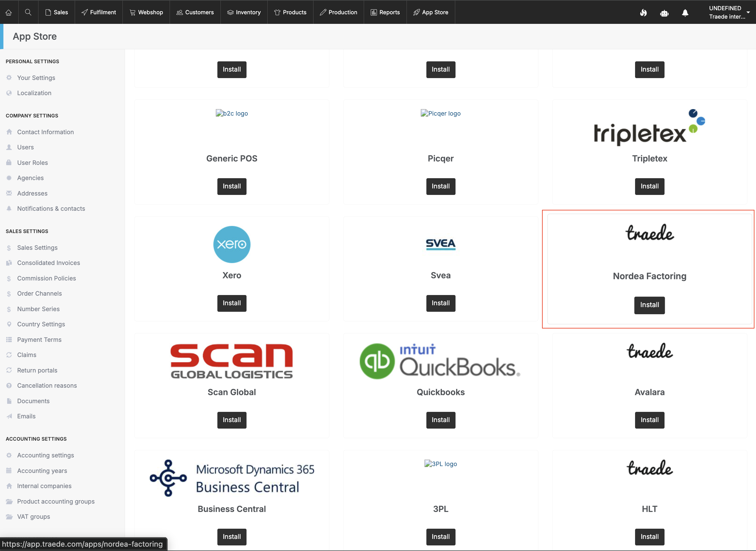Click the Intuit QuickBooks logo
Screen dimensions: 756x551
pos(441,361)
